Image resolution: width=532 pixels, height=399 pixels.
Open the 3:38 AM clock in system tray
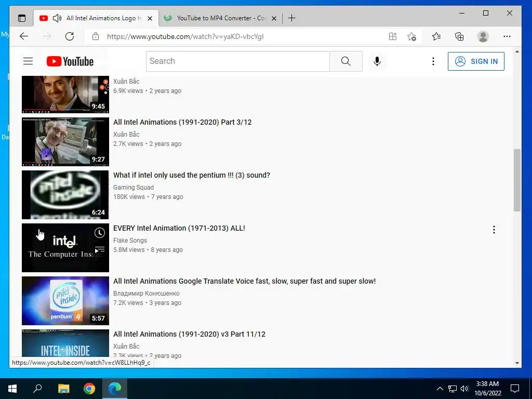[x=487, y=389]
